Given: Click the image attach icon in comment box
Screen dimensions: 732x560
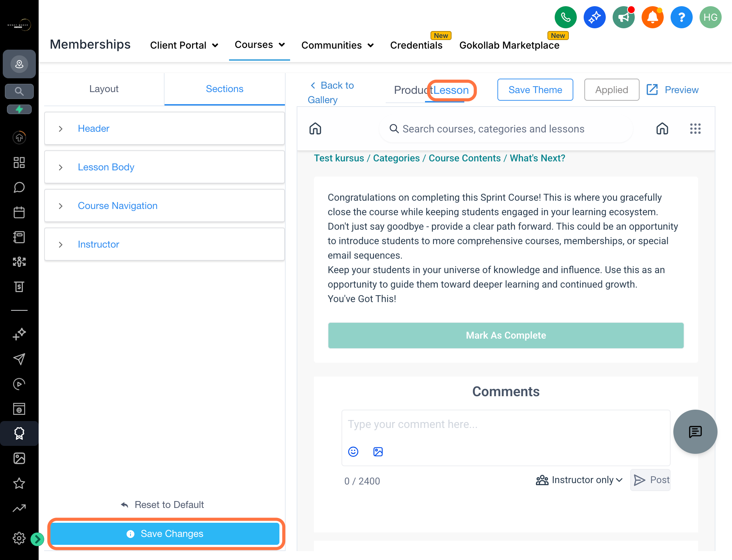Looking at the screenshot, I should click(x=378, y=452).
